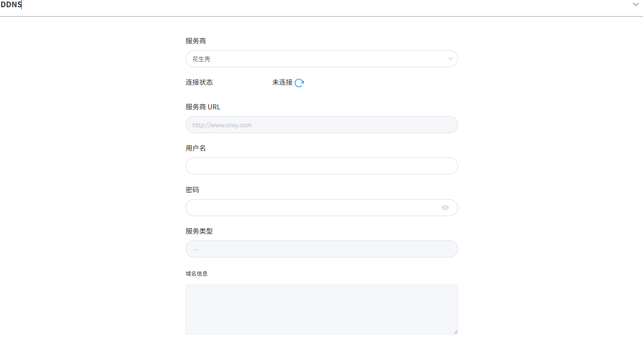Screen dimensions: 644x337
Task: Click the chevron inside the 服务商 selector
Action: click(450, 59)
